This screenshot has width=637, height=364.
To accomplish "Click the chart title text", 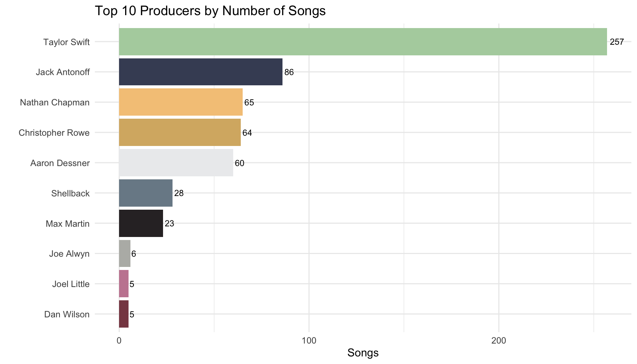I will (210, 11).
